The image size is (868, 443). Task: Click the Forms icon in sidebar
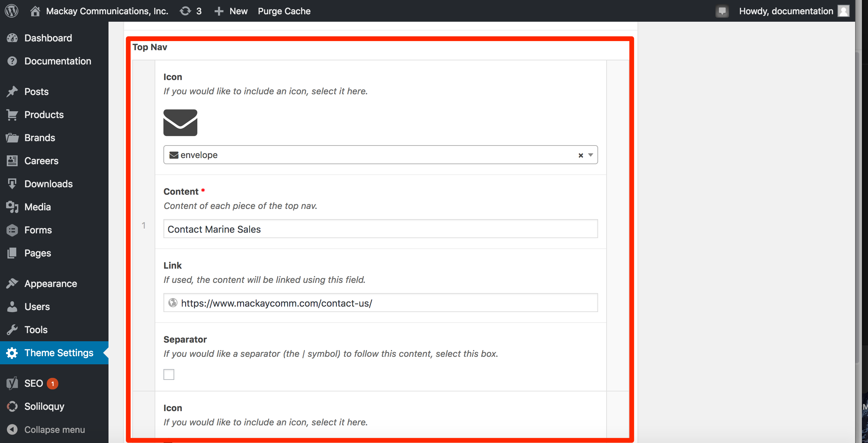click(12, 230)
